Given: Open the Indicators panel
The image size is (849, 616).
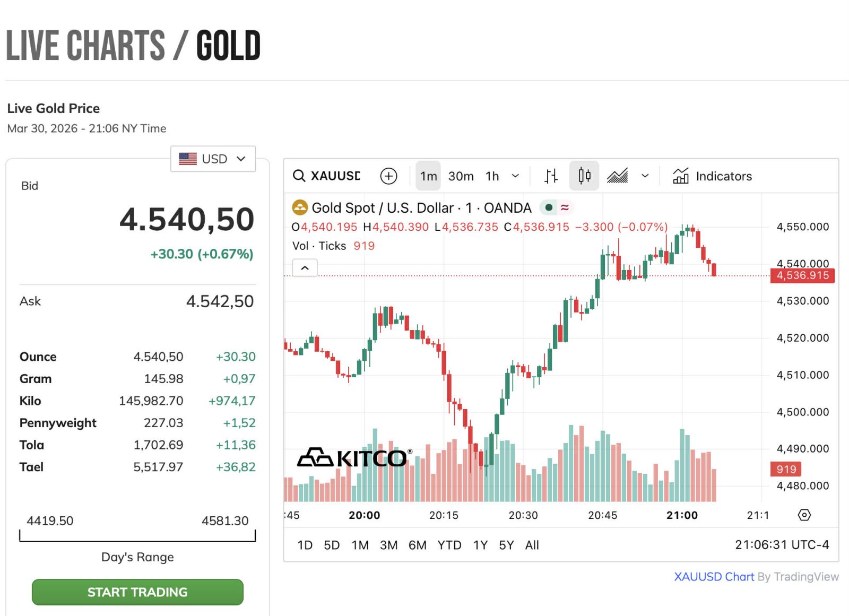Looking at the screenshot, I should point(713,176).
